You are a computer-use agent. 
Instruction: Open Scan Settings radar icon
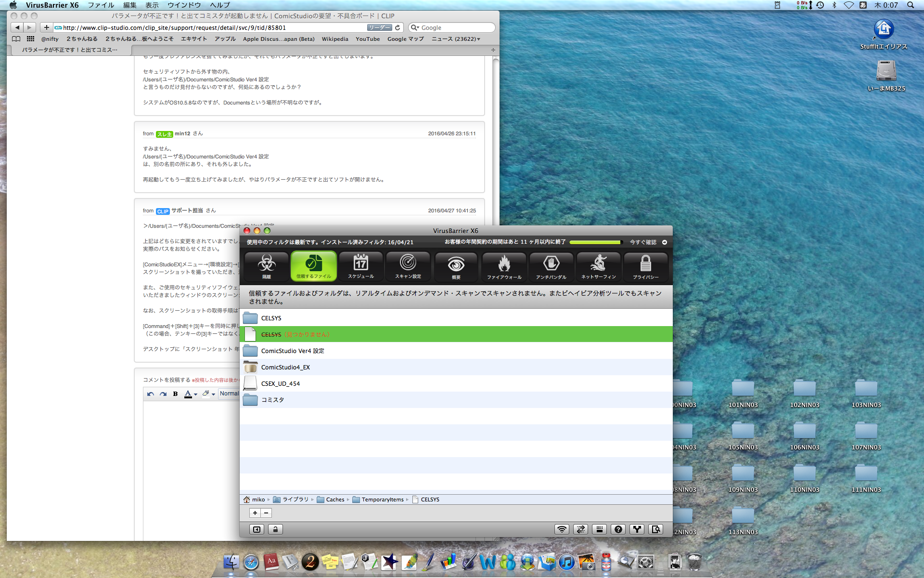click(408, 266)
